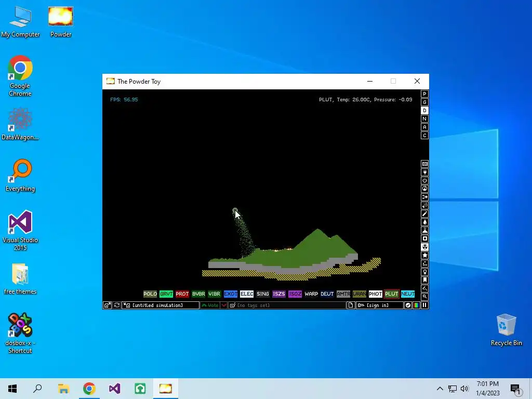Toggle the G gravity grid option
Screen dimensions: 532x399
(424, 102)
